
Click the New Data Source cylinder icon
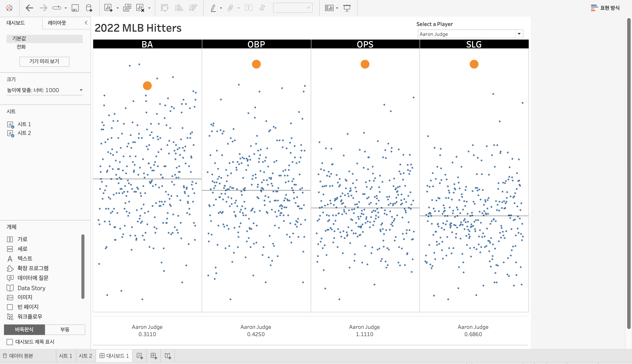click(89, 8)
